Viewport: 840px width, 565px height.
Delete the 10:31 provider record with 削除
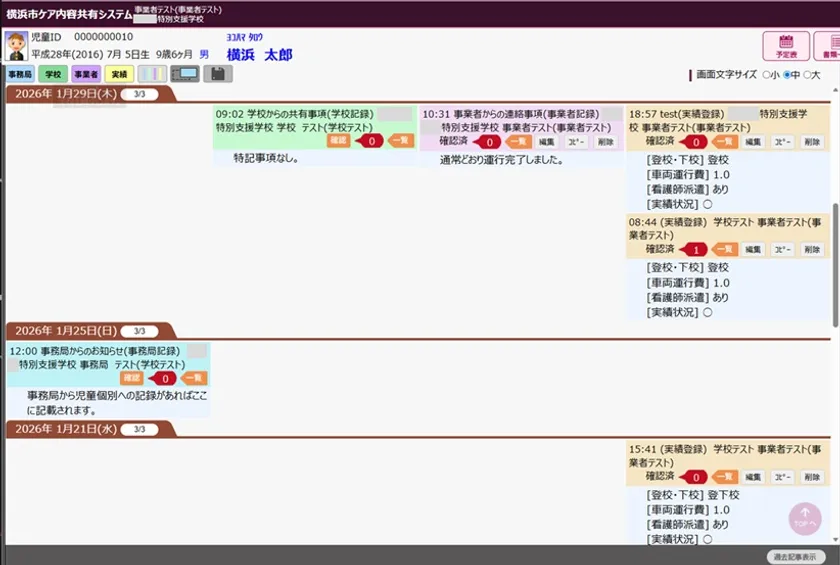pyautogui.click(x=605, y=142)
